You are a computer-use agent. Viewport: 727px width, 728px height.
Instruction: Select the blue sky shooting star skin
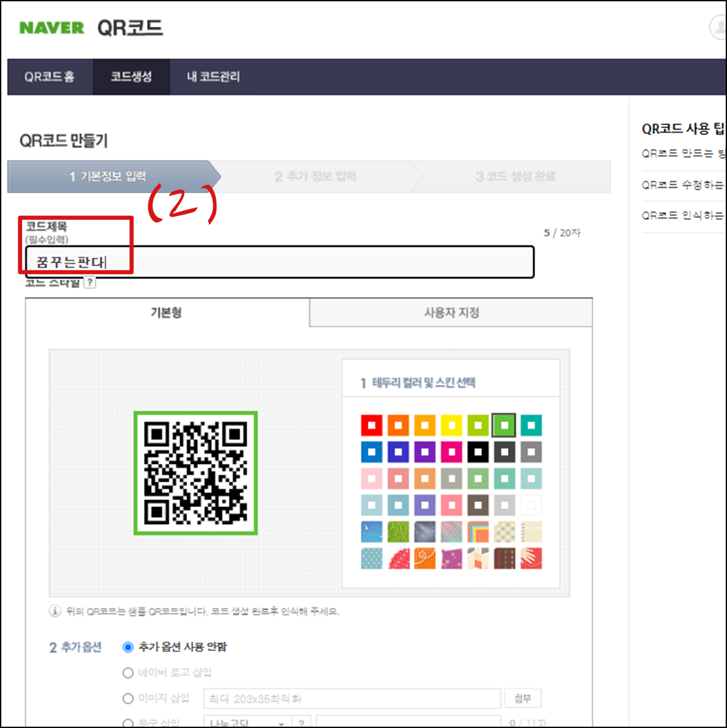tap(372, 532)
